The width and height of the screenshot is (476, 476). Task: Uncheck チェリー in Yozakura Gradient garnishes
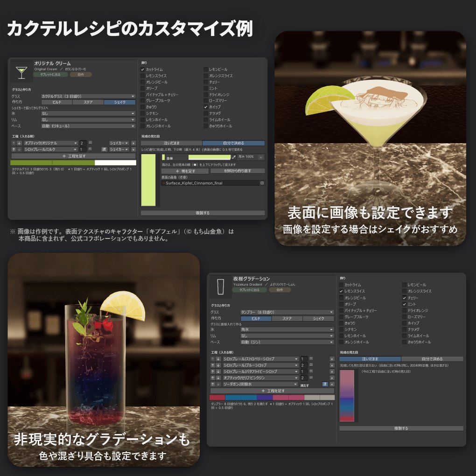pyautogui.click(x=404, y=298)
